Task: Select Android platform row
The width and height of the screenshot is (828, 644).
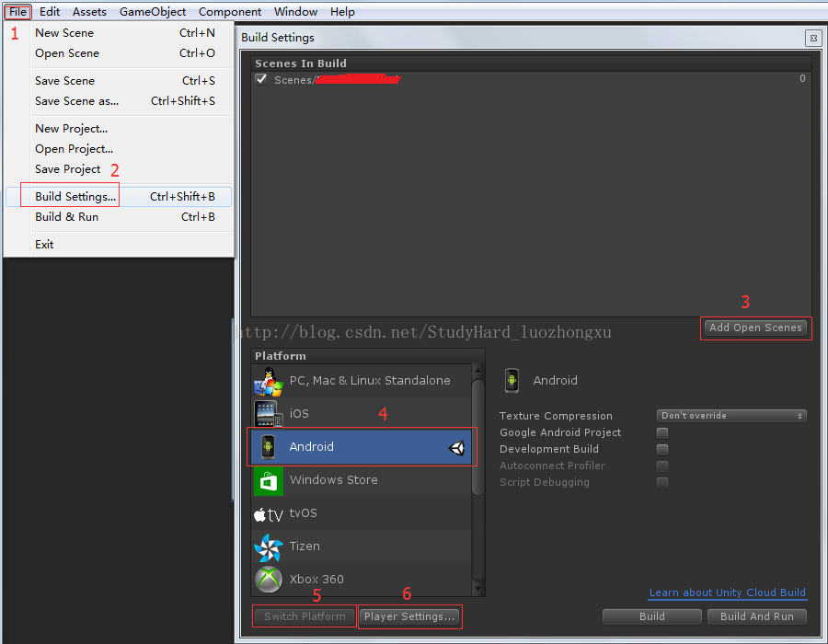Action: (362, 447)
